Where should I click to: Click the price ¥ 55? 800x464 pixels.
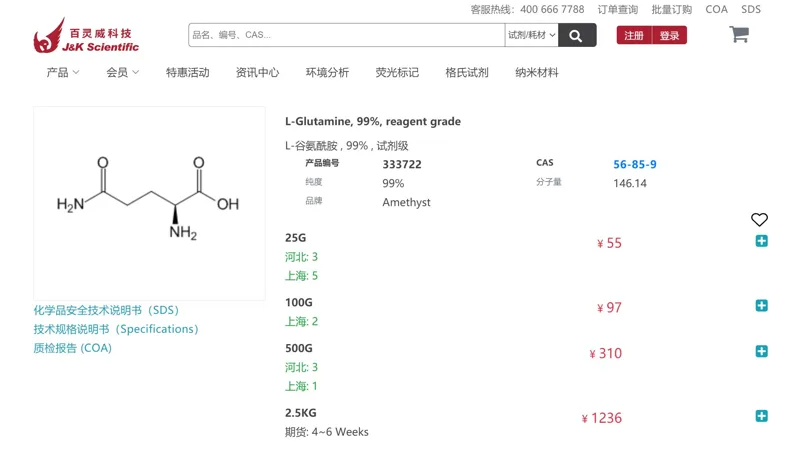[610, 243]
